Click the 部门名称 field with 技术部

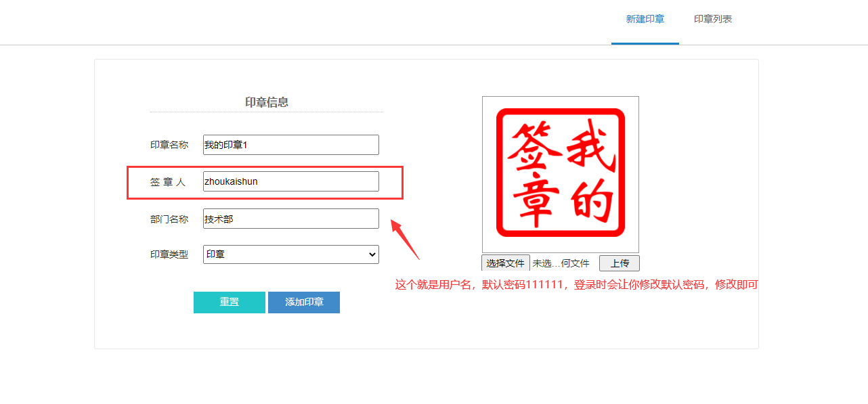[x=291, y=219]
